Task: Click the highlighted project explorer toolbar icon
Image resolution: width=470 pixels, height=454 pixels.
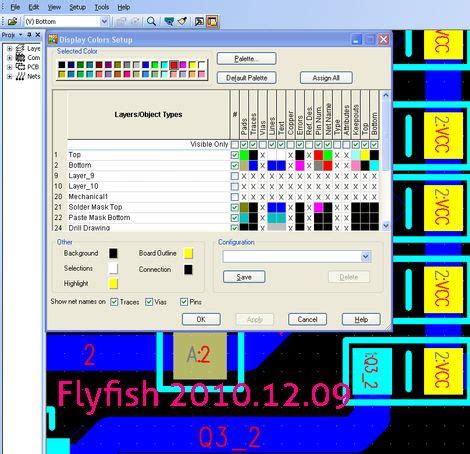Action: [212, 21]
